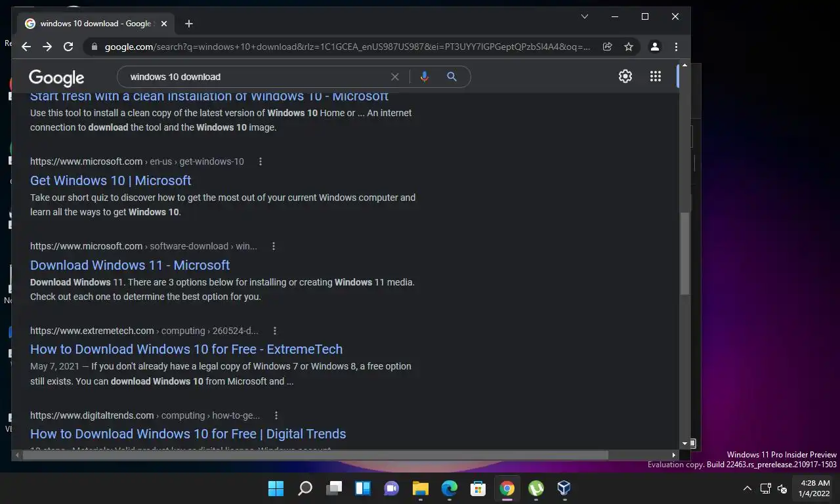Open Teams Chat from the taskbar
The width and height of the screenshot is (840, 504).
392,488
